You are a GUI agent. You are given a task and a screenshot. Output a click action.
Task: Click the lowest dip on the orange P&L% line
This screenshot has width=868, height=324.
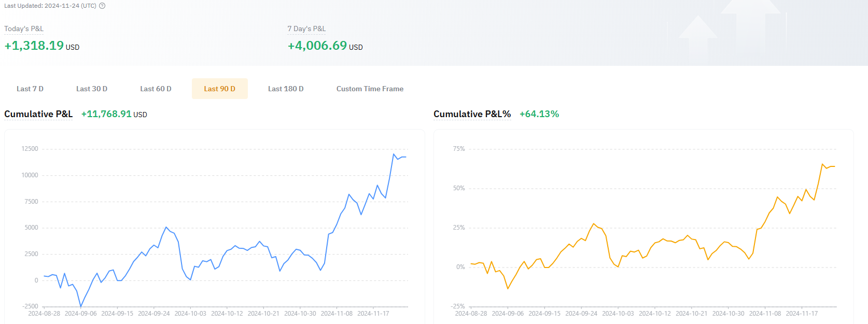pos(508,288)
